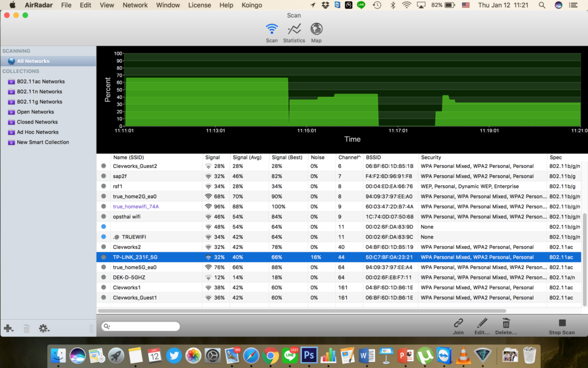Toggle status dot beside true_homewifi_74A row
This screenshot has width=588, height=368.
tap(103, 206)
